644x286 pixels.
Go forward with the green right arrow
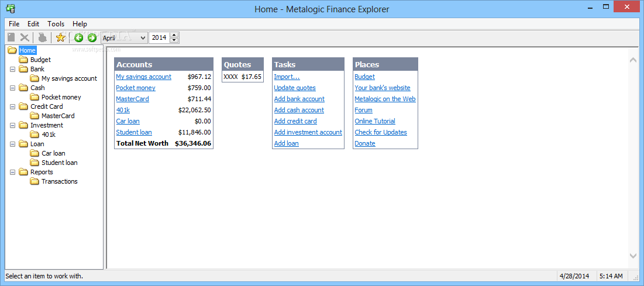click(92, 38)
